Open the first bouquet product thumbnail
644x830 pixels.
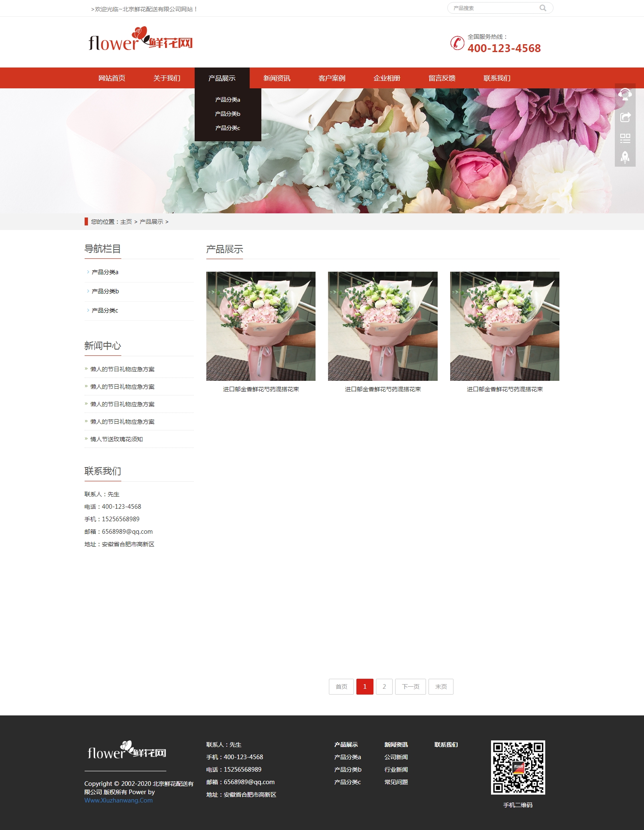pos(261,326)
